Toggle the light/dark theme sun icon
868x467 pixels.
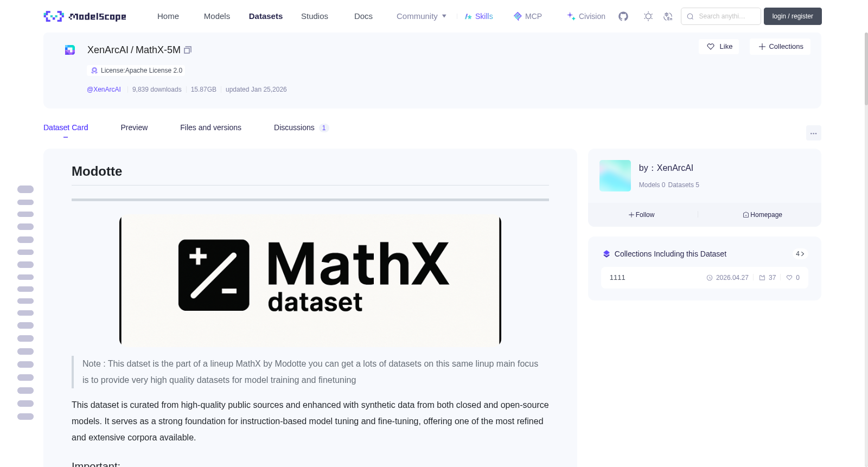pos(648,16)
